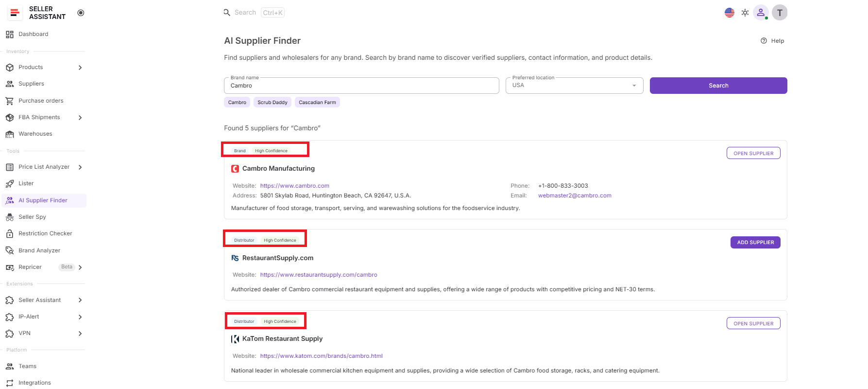This screenshot has width=868, height=389.
Task: Click the IP-Alert puzzle icon
Action: [10, 317]
